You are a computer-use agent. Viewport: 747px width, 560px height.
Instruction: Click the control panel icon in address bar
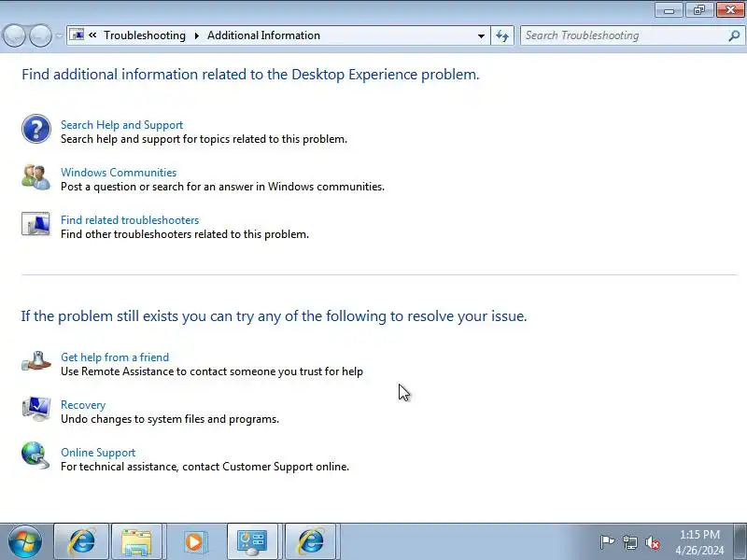click(77, 35)
